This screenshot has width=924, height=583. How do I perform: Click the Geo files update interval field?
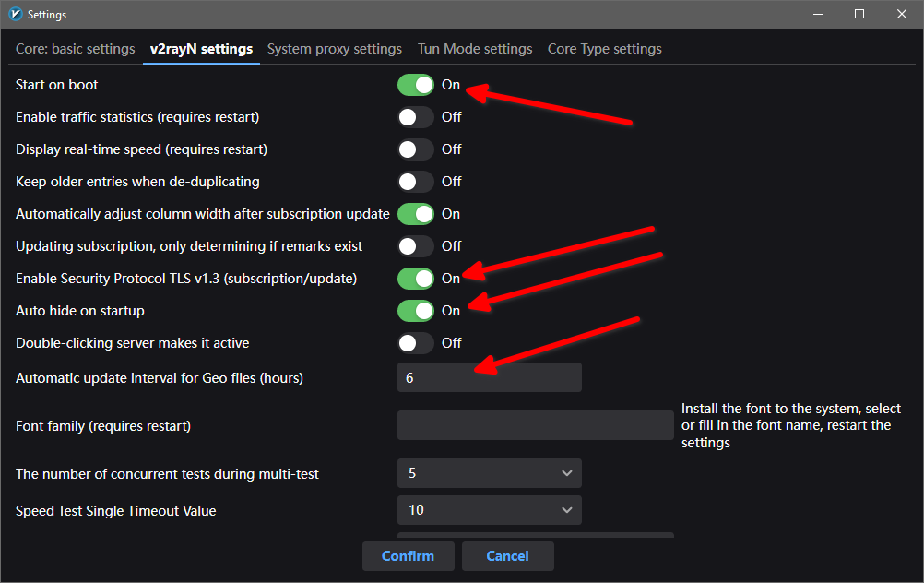[x=489, y=377]
